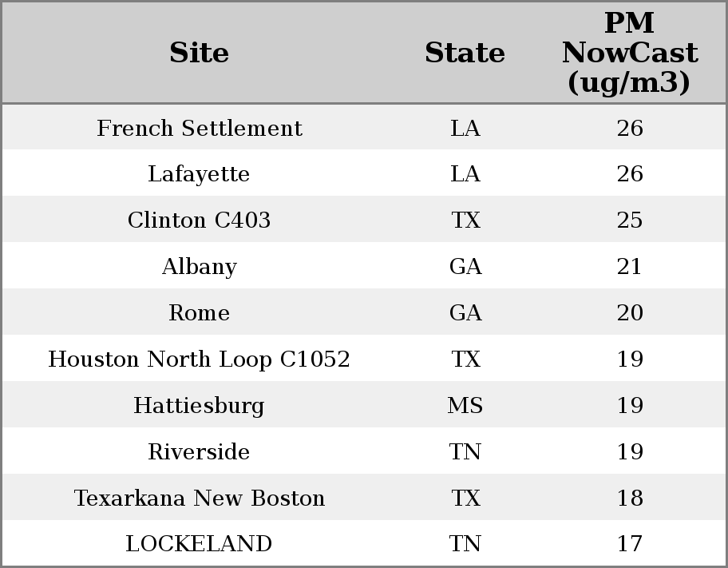This screenshot has width=728, height=568.
Task: Click the Clinton C403 site name
Action: (x=199, y=220)
